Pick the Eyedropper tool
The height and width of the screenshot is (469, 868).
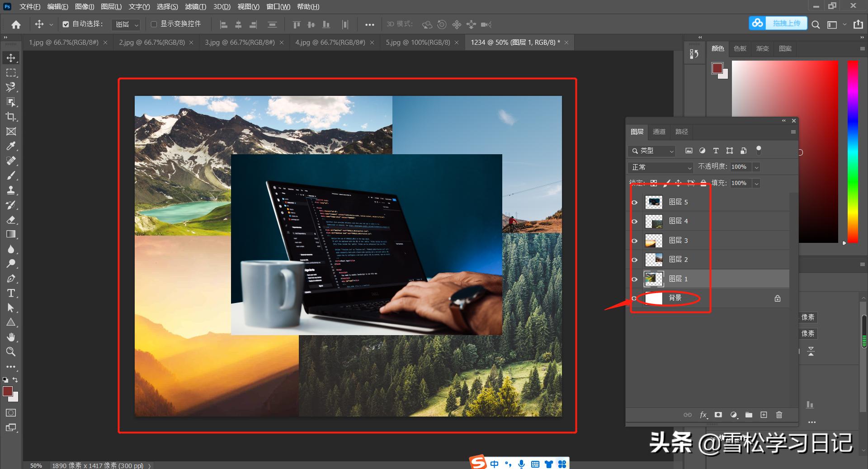[x=11, y=146]
